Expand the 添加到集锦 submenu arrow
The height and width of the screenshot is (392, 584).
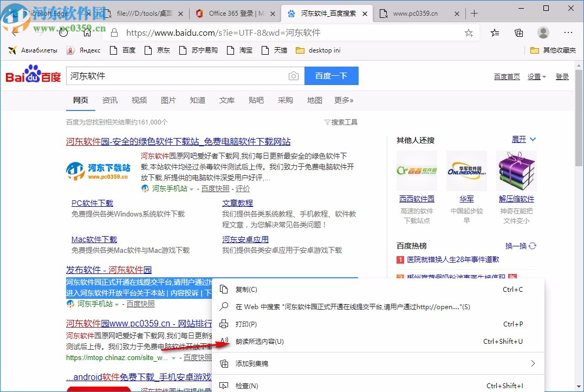pos(533,363)
